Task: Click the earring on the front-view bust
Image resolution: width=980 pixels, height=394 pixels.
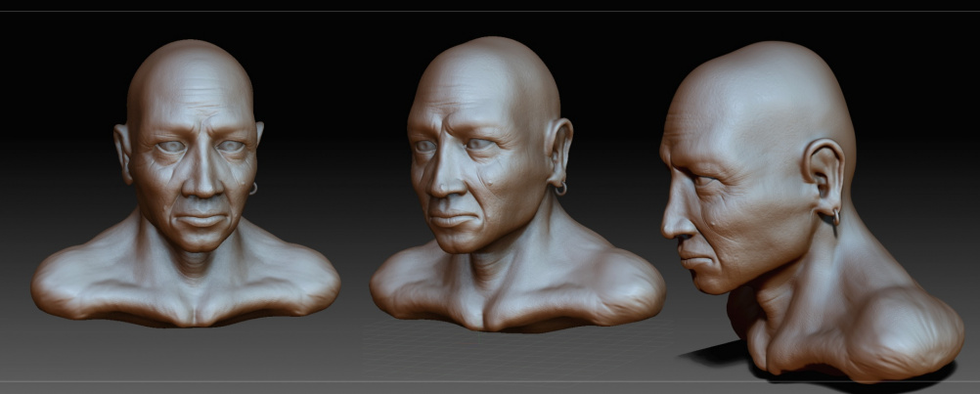Action: [x=252, y=188]
